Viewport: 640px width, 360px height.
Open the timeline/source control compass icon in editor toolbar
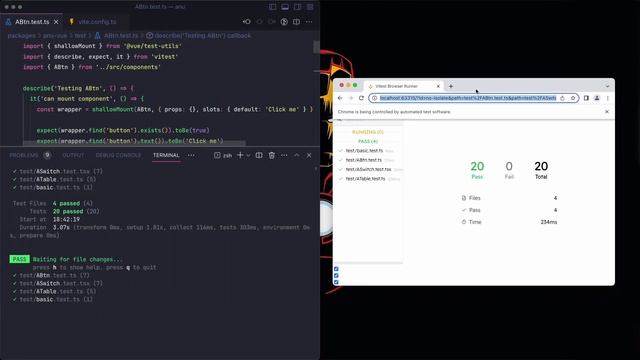tap(284, 22)
